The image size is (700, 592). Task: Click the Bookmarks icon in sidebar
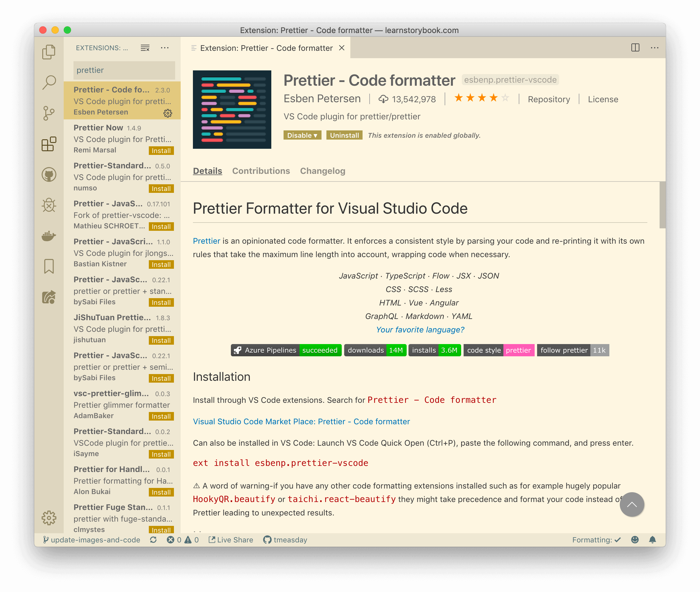tap(50, 266)
